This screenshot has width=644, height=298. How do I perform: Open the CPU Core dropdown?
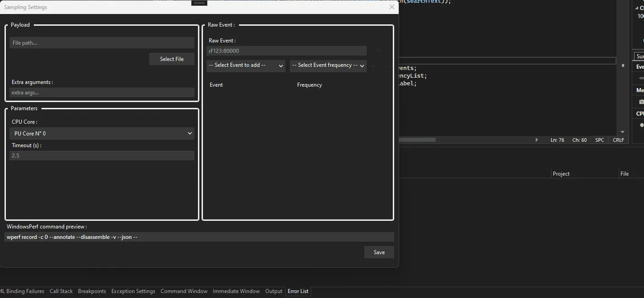(102, 133)
